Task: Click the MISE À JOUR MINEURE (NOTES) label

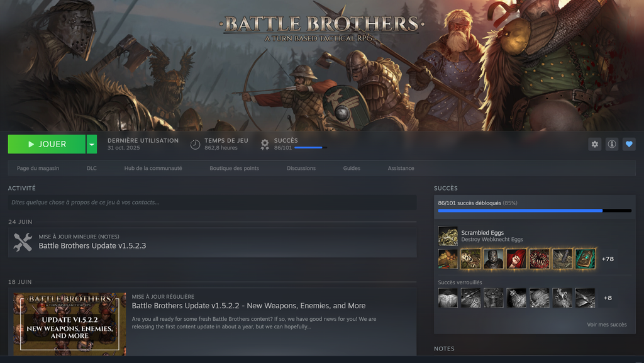Action: click(79, 237)
